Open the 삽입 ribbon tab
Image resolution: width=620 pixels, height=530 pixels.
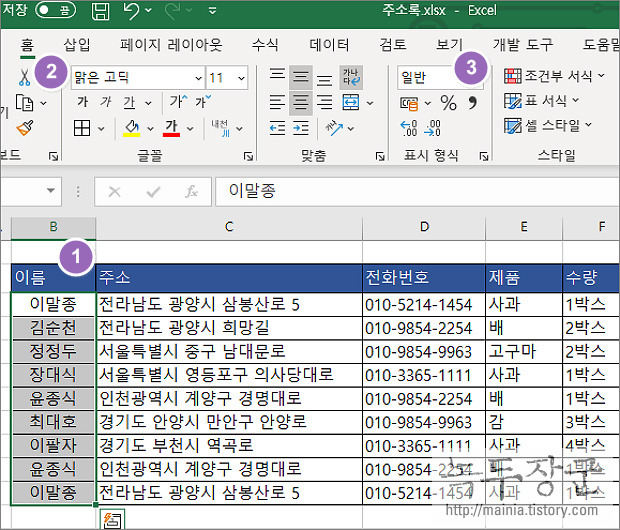77,45
